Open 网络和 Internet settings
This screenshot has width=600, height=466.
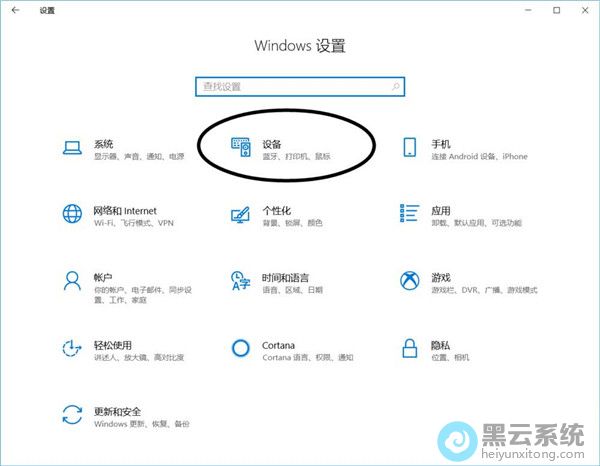(125, 211)
